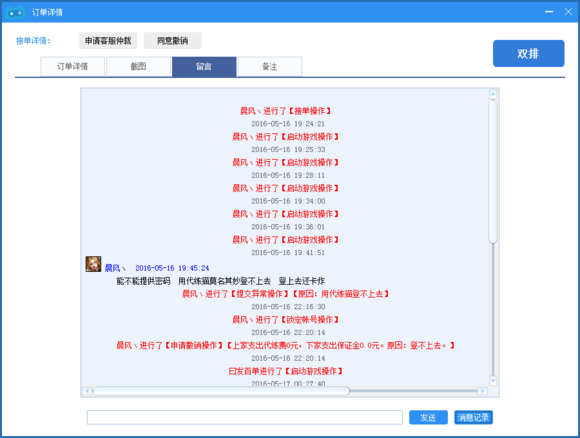The image size is (580, 438).
Task: Close the 订单详情 window
Action: 568,12
